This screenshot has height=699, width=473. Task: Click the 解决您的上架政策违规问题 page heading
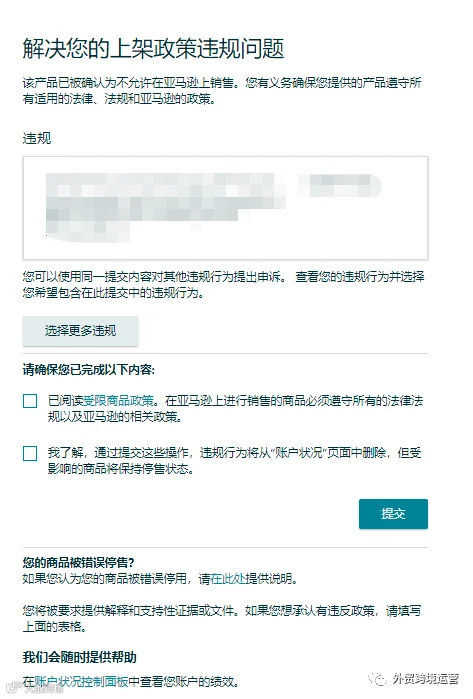[x=153, y=48]
